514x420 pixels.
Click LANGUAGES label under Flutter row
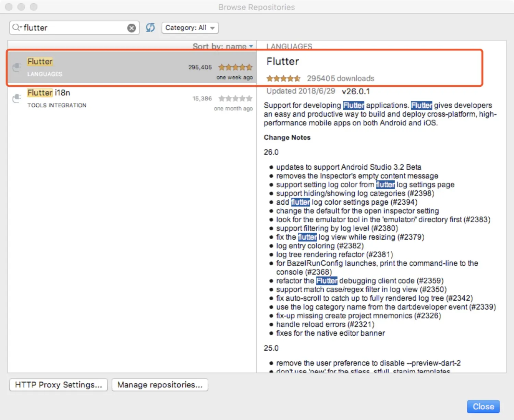click(x=45, y=74)
